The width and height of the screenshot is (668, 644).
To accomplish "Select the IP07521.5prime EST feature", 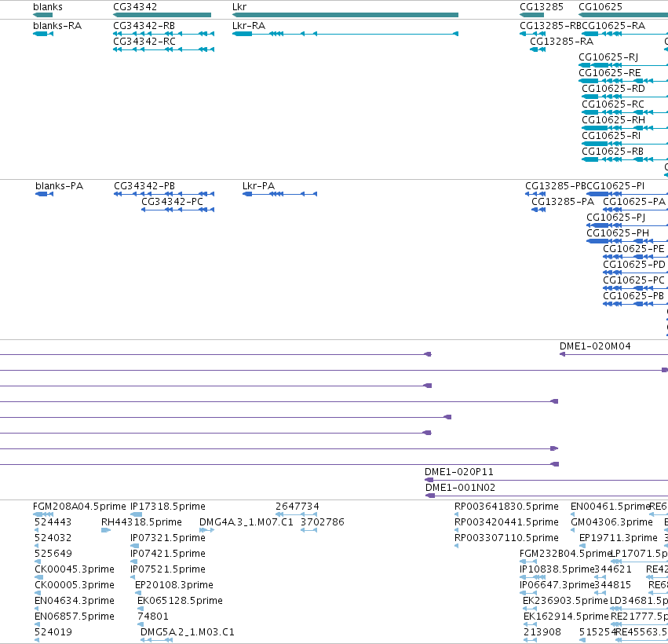I will (x=133, y=577).
